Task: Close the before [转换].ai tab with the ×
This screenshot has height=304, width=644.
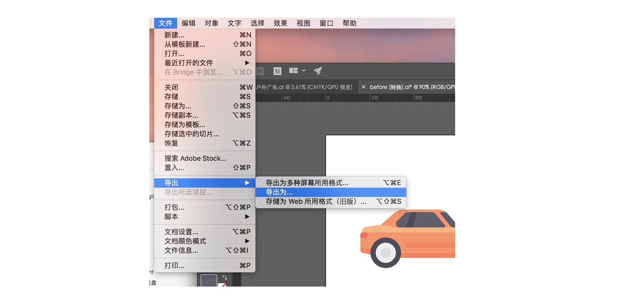Action: pyautogui.click(x=364, y=87)
